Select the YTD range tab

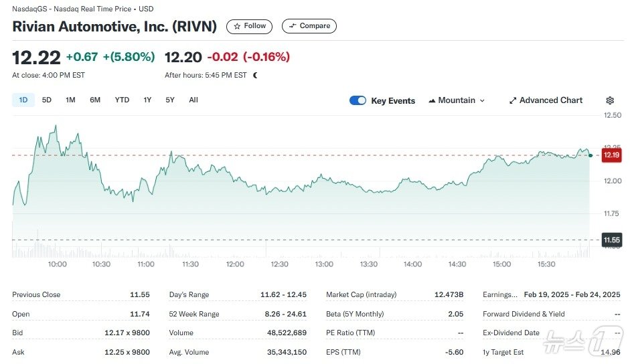[x=122, y=100]
